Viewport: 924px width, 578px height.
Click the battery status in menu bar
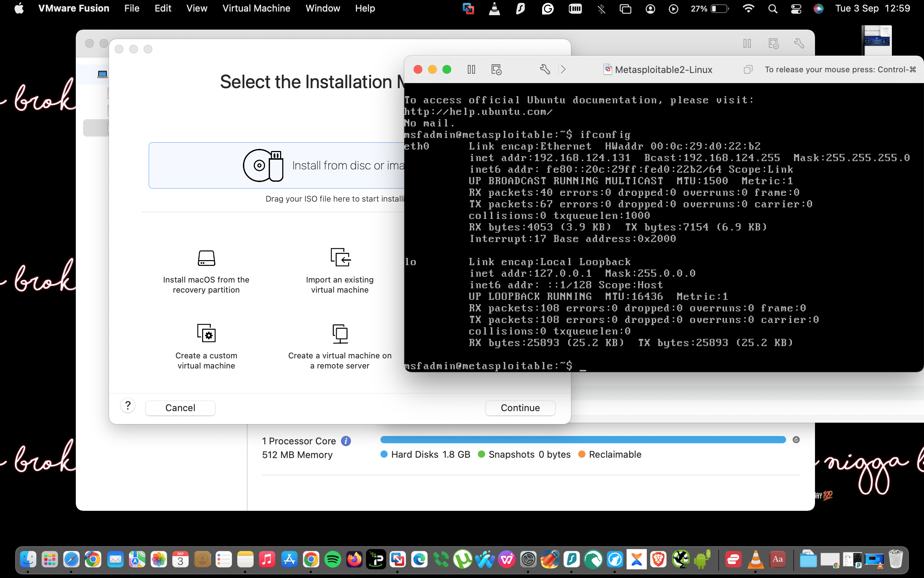tap(709, 8)
